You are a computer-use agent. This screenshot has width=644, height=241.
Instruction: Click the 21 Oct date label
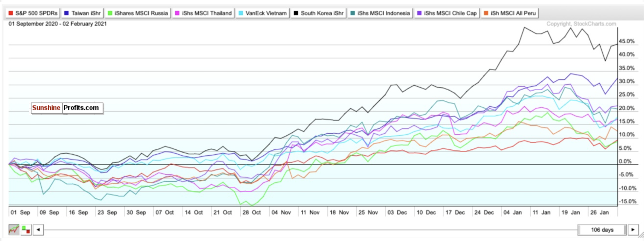[223, 212]
